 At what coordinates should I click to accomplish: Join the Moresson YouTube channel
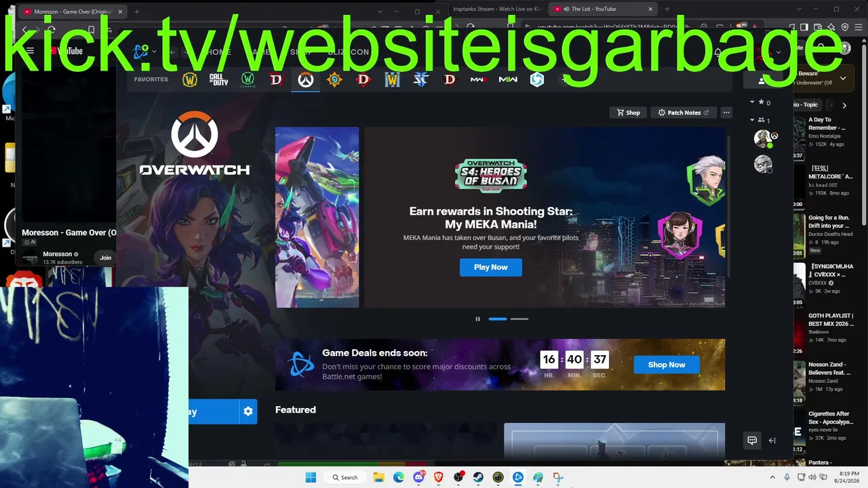click(105, 258)
